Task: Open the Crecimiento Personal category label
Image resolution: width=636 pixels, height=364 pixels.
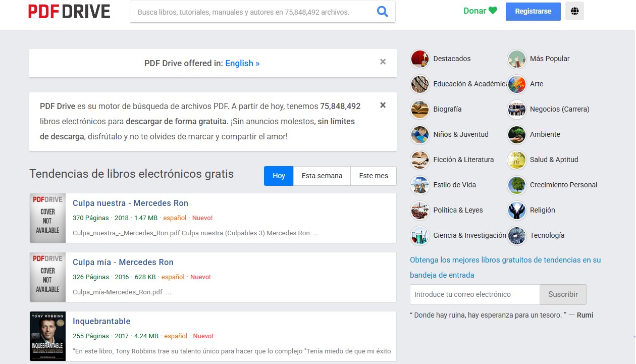Action: click(564, 185)
